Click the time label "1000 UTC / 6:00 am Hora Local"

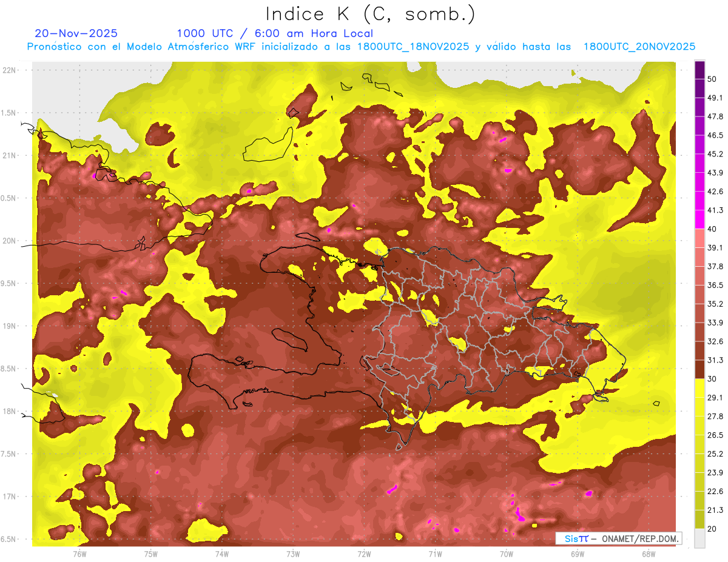point(275,33)
